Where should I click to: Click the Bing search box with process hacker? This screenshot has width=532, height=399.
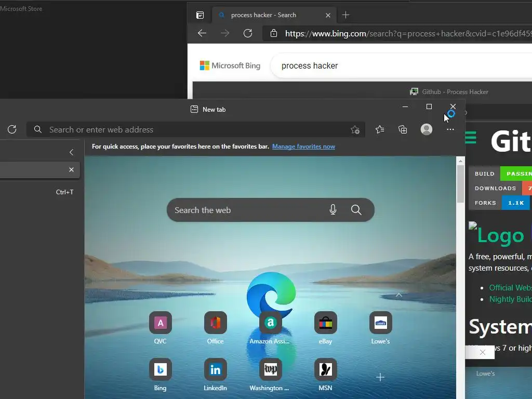click(401, 65)
